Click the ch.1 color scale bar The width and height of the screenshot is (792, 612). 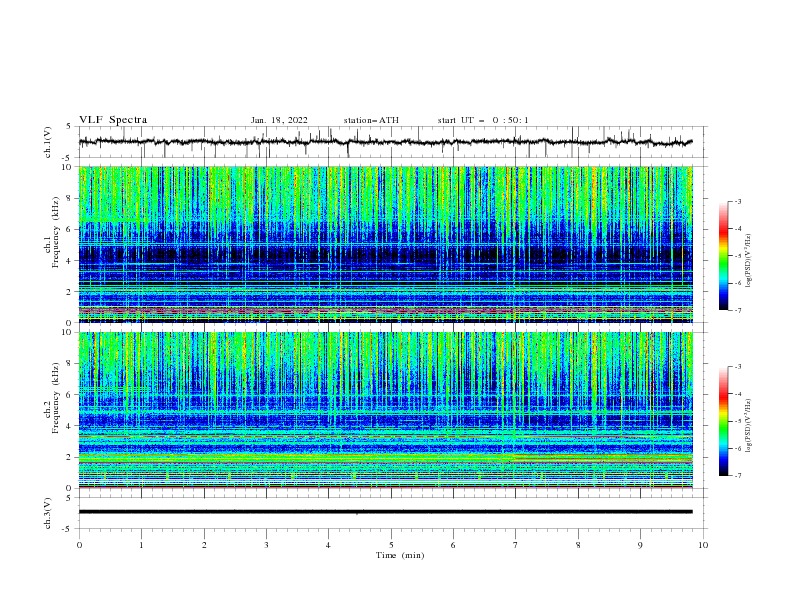pyautogui.click(x=723, y=255)
